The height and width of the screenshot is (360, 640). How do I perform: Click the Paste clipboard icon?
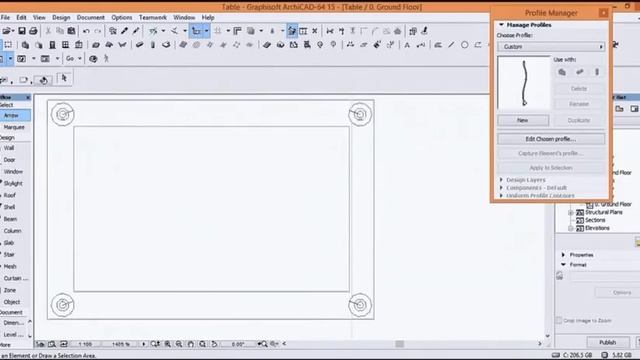(71, 31)
